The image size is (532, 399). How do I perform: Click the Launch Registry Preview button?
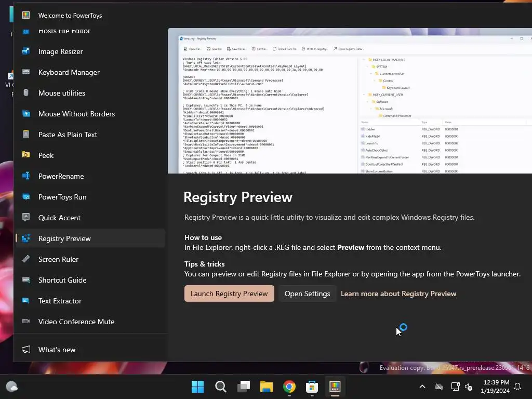click(229, 294)
